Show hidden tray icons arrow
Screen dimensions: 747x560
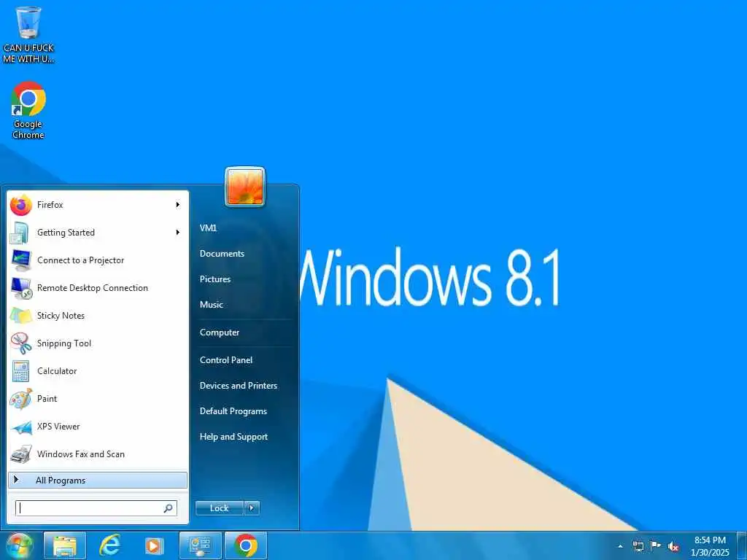point(620,546)
